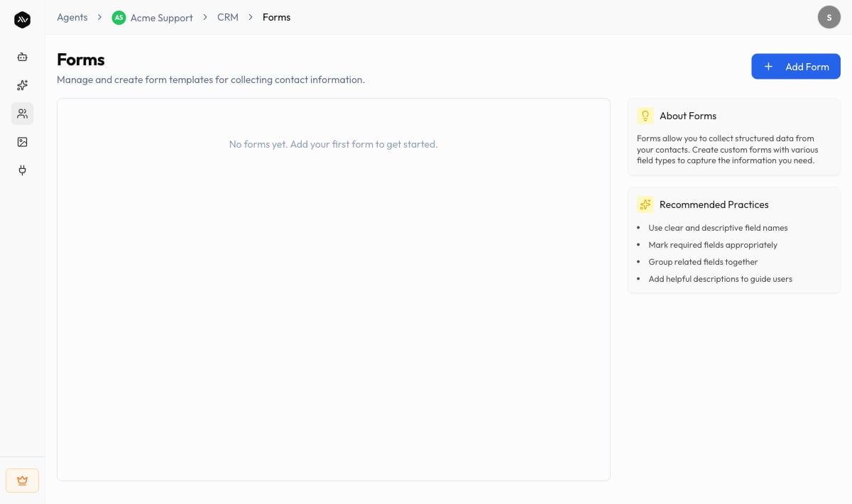
Task: Open the sparkles icon in the left sidebar
Action: tap(22, 85)
